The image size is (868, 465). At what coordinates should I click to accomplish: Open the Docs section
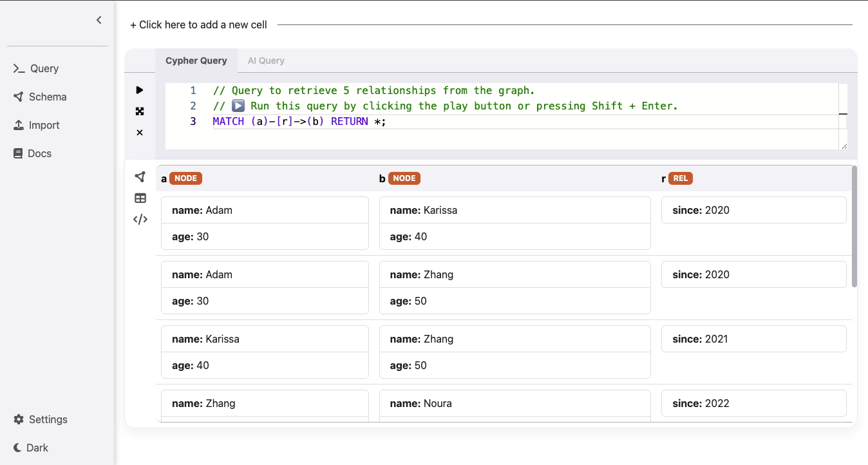39,153
